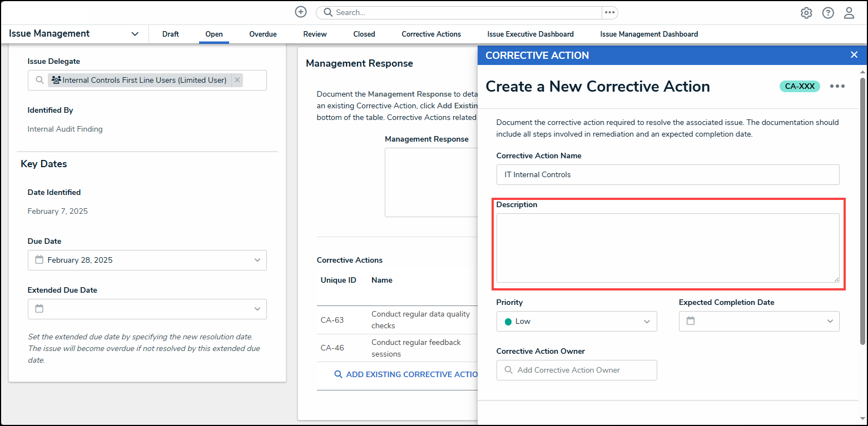The width and height of the screenshot is (868, 426).
Task: Open the Issue Executive Dashboard tab
Action: 530,34
